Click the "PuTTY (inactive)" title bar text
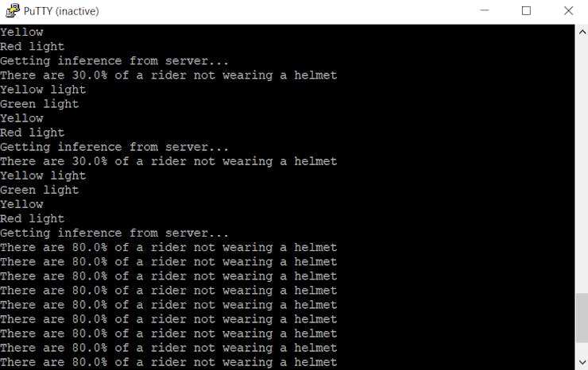This screenshot has width=588, height=370. [61, 11]
